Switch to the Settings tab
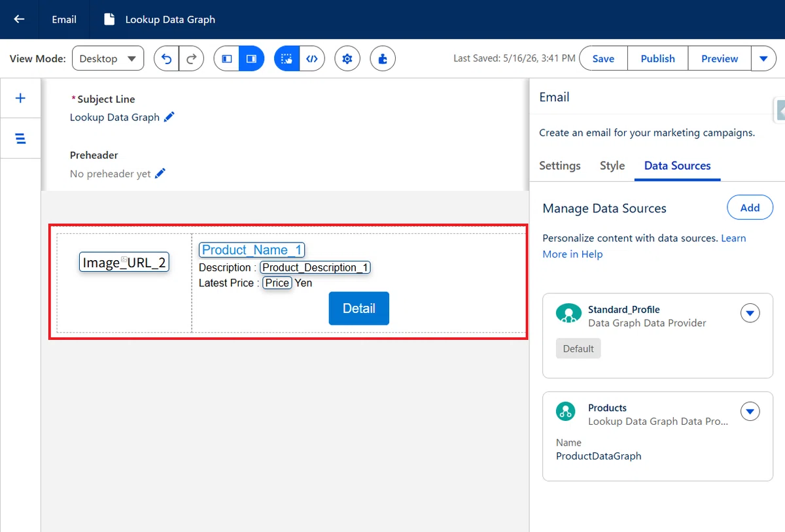Image resolution: width=785 pixels, height=532 pixels. 559,165
